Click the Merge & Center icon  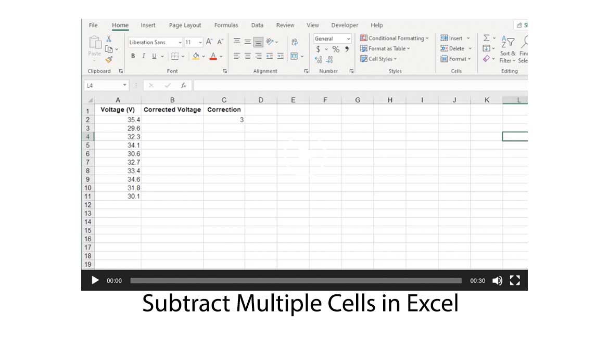coord(293,56)
